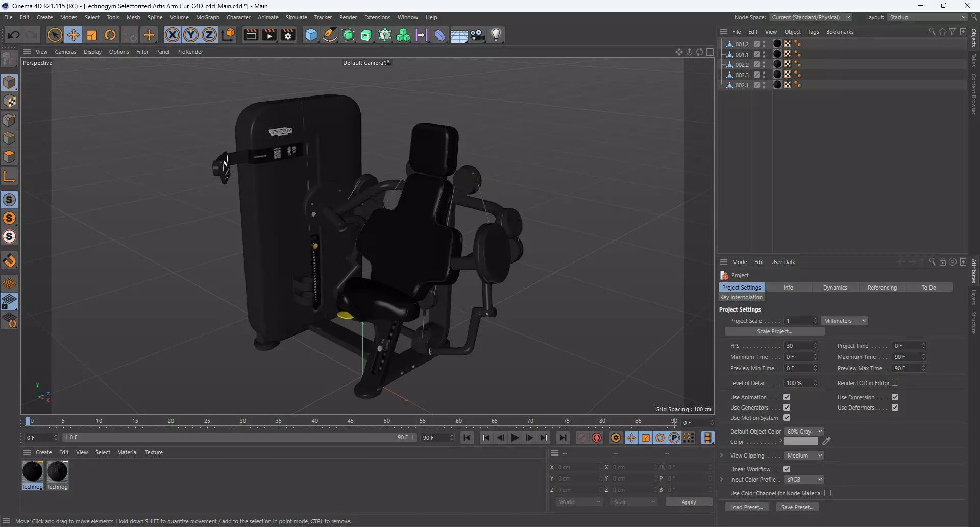Viewport: 980px width, 527px height.
Task: Open viewport Cameras menu
Action: 65,52
